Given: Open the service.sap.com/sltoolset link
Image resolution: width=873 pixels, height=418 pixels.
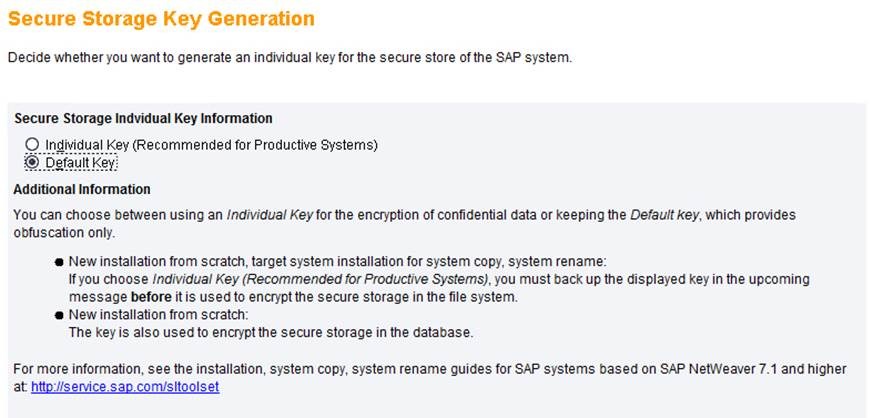Looking at the screenshot, I should (x=125, y=387).
